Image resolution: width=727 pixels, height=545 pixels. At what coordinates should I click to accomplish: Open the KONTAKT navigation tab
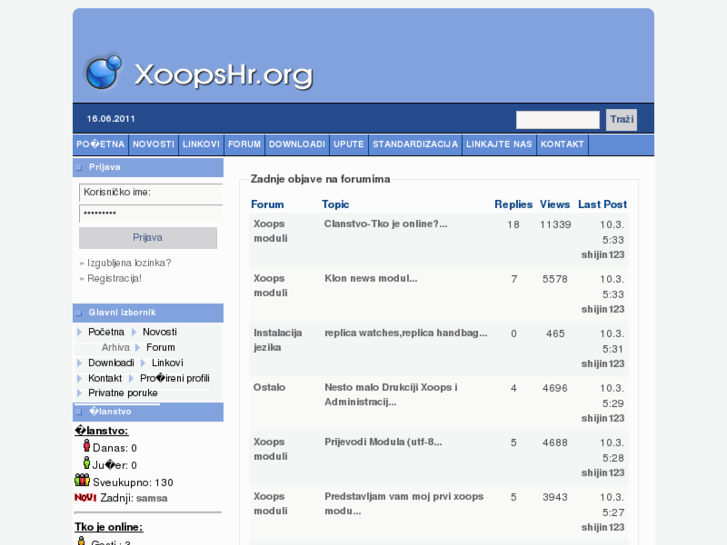(562, 144)
